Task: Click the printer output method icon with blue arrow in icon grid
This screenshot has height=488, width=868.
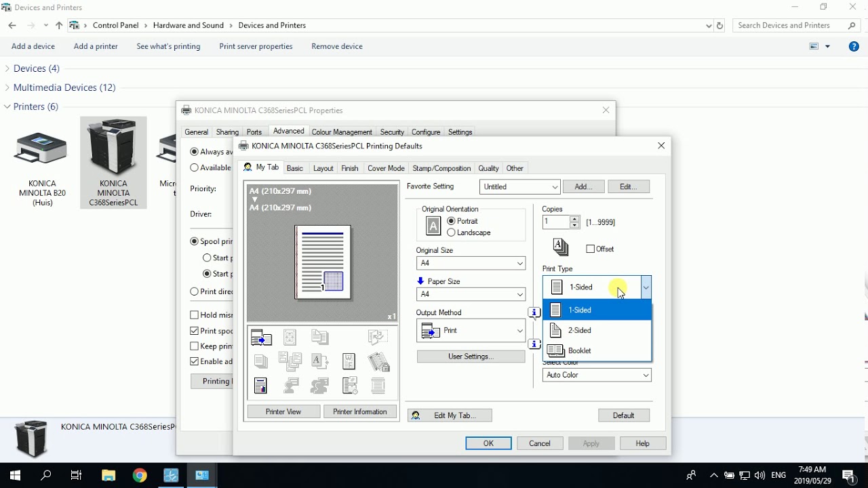Action: (261, 337)
